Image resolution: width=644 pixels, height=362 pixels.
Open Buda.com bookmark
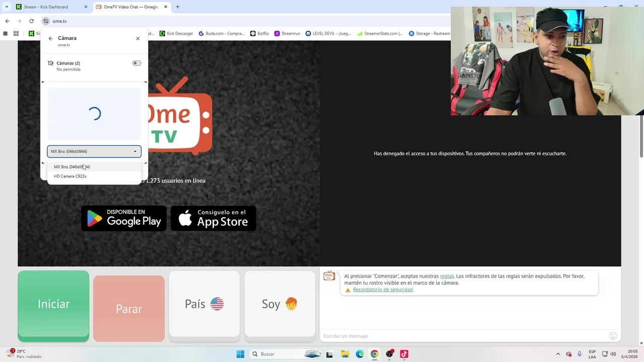221,34
